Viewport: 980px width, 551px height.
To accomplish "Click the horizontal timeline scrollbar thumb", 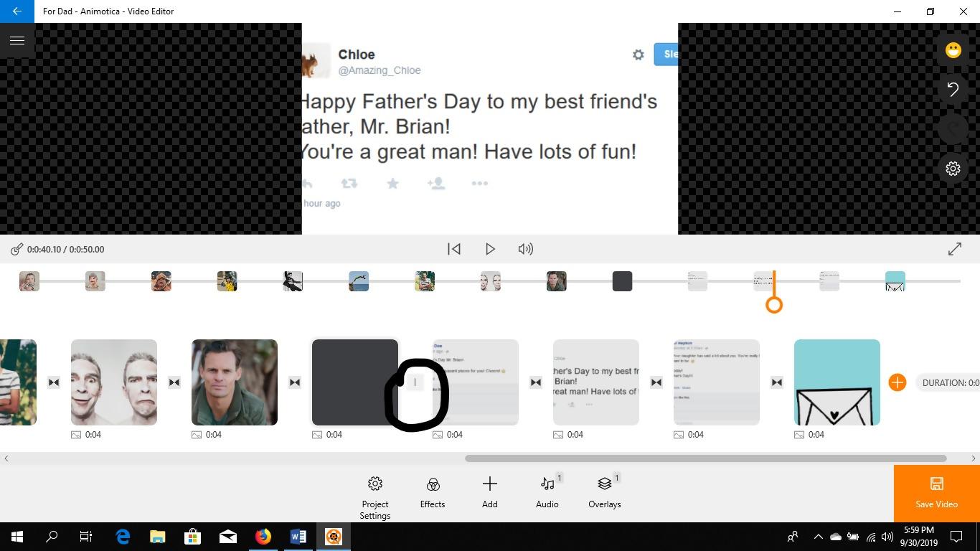I will coord(705,458).
